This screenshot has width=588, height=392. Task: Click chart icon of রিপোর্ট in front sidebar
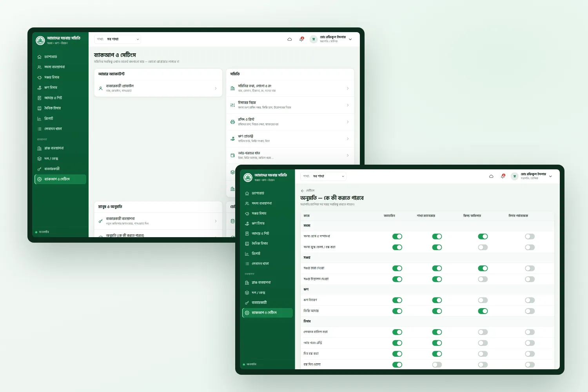click(x=247, y=254)
